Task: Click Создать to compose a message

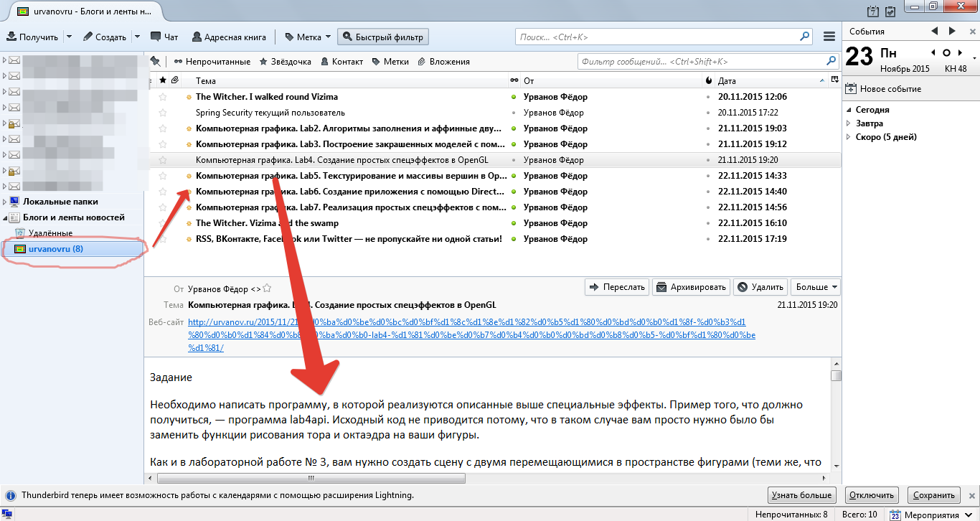Action: [105, 37]
